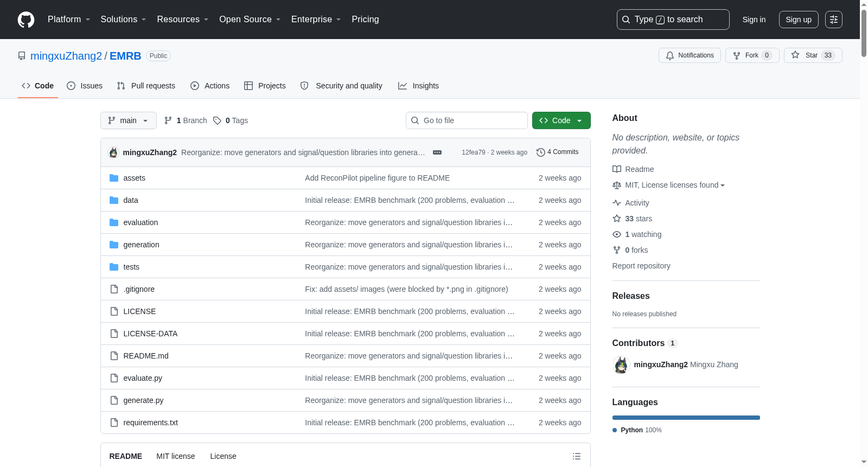868x467 pixels.
Task: Open README outline list icon
Action: click(577, 456)
